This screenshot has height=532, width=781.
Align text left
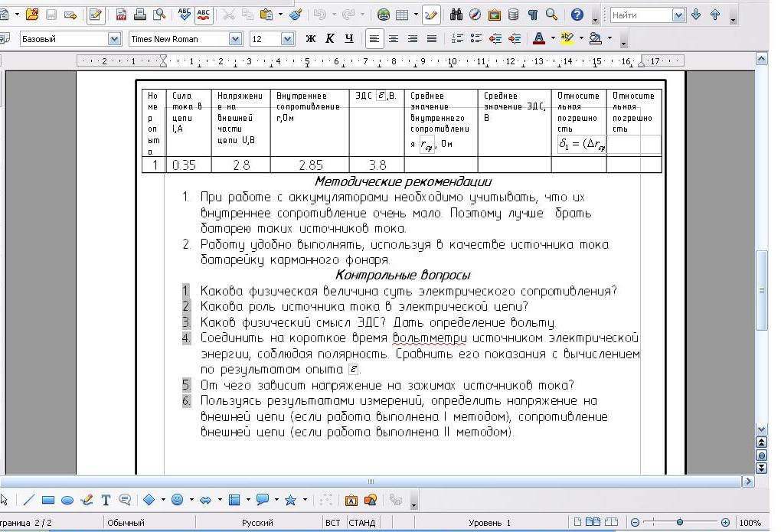374,39
